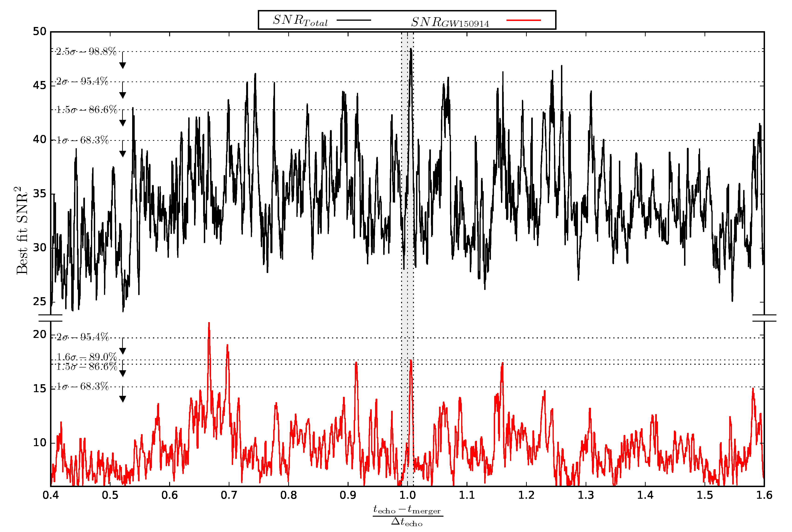Click the x-axis tick label 1.0
Screen dimensions: 792x532
407,495
